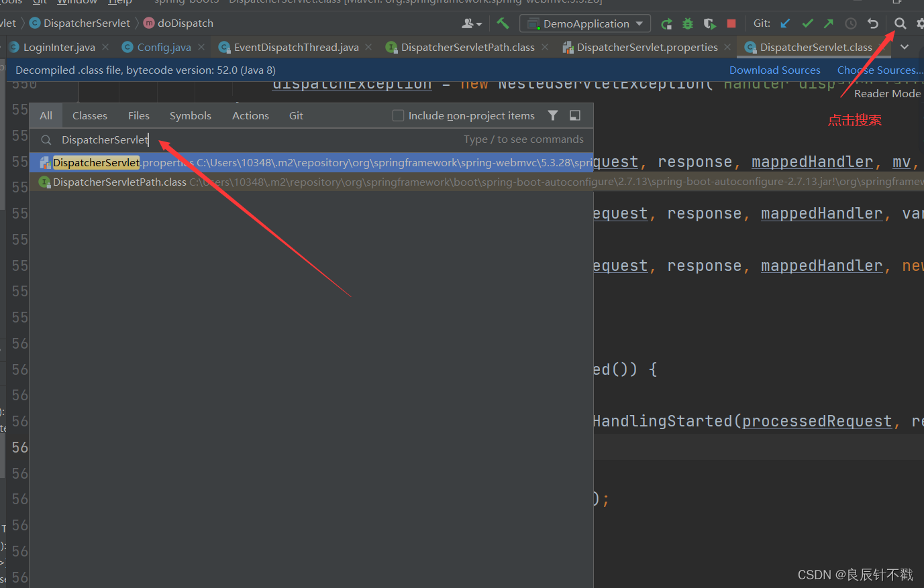
Task: Open the Window menu
Action: coord(77,2)
